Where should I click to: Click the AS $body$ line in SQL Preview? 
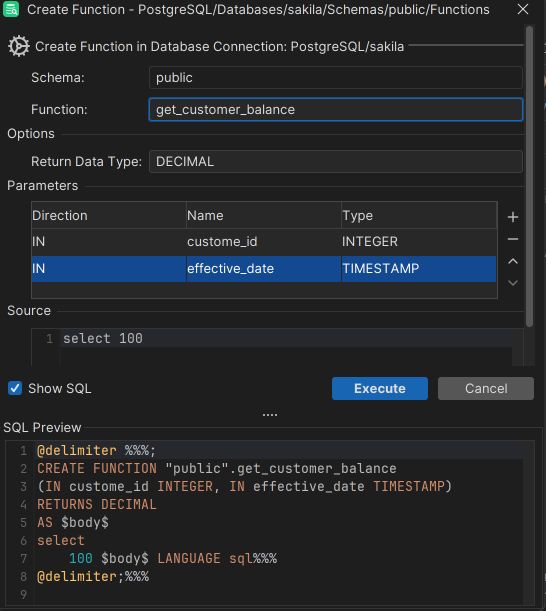[73, 522]
